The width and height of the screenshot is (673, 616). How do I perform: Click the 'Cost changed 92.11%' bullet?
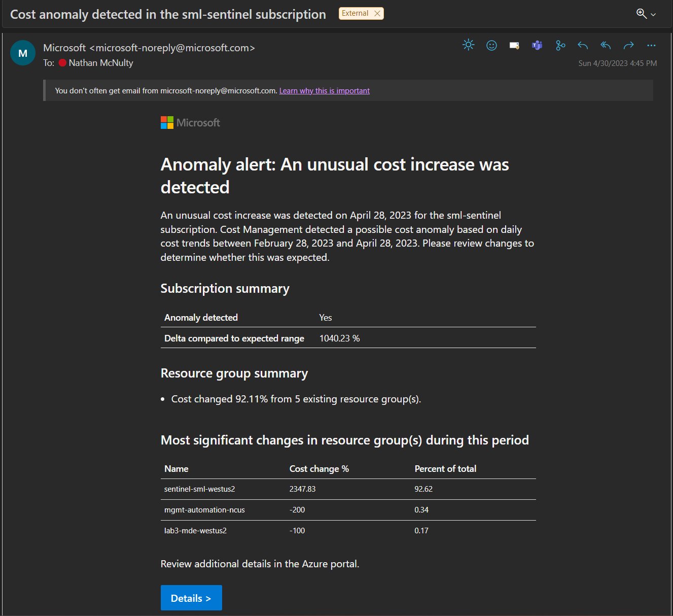[x=296, y=399]
